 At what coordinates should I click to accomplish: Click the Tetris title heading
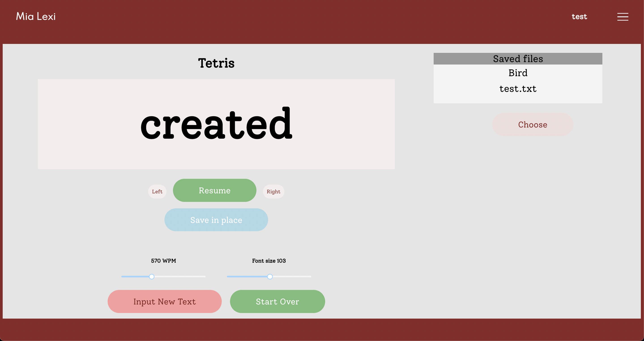[x=216, y=63]
